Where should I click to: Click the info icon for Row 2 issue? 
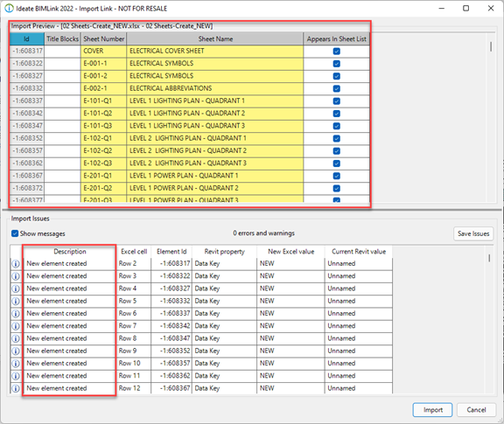click(x=16, y=264)
